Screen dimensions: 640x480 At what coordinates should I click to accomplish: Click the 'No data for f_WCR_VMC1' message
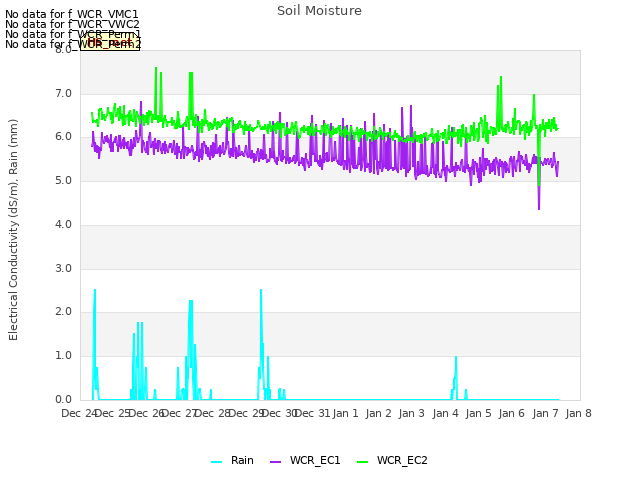(x=72, y=14)
